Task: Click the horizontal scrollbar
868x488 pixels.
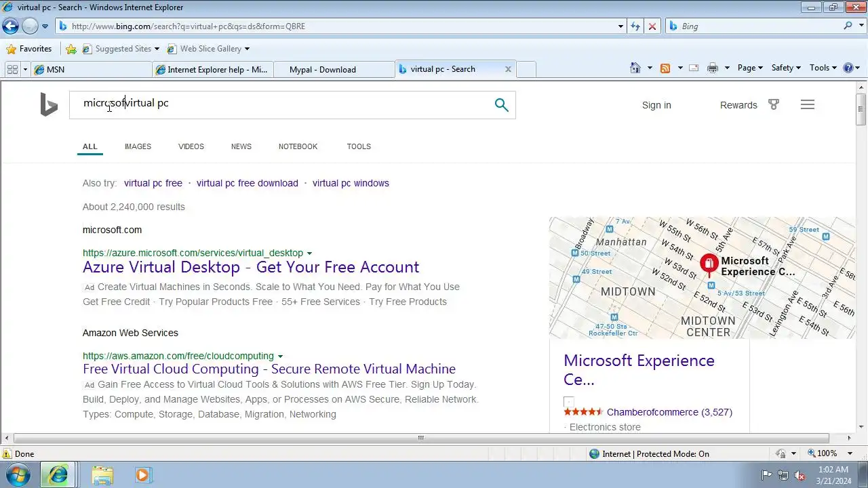Action: click(x=420, y=438)
